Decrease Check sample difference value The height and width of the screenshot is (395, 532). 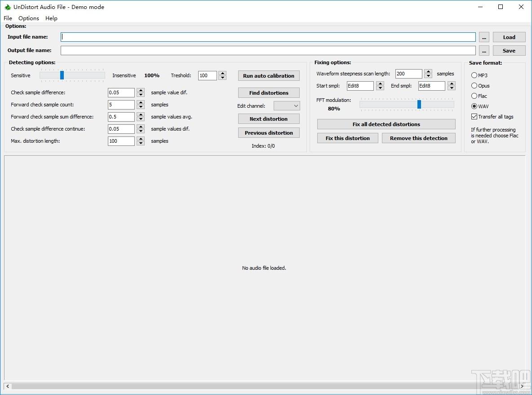click(x=141, y=95)
